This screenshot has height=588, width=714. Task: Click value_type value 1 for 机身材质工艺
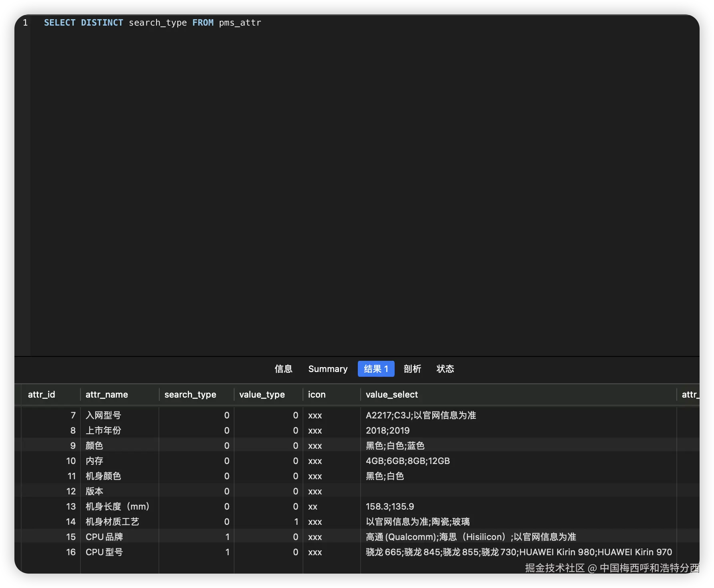tap(269, 522)
